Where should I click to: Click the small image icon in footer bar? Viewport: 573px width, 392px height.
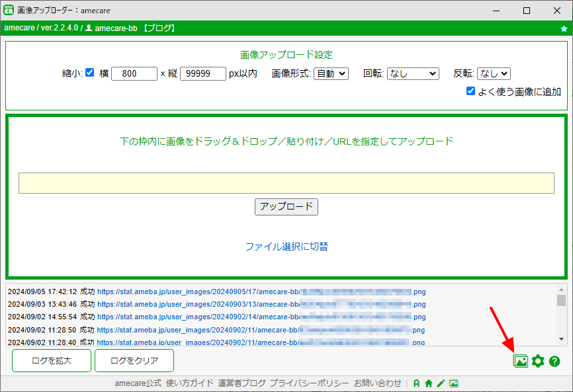point(454,383)
